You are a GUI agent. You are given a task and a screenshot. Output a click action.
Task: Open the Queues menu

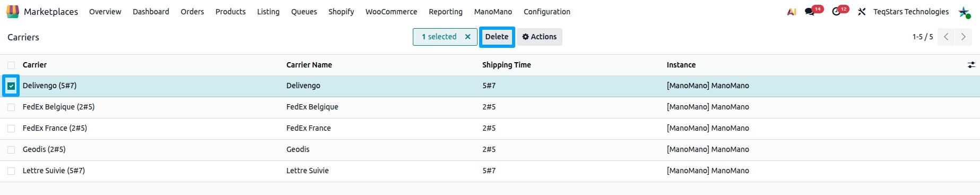pyautogui.click(x=304, y=12)
